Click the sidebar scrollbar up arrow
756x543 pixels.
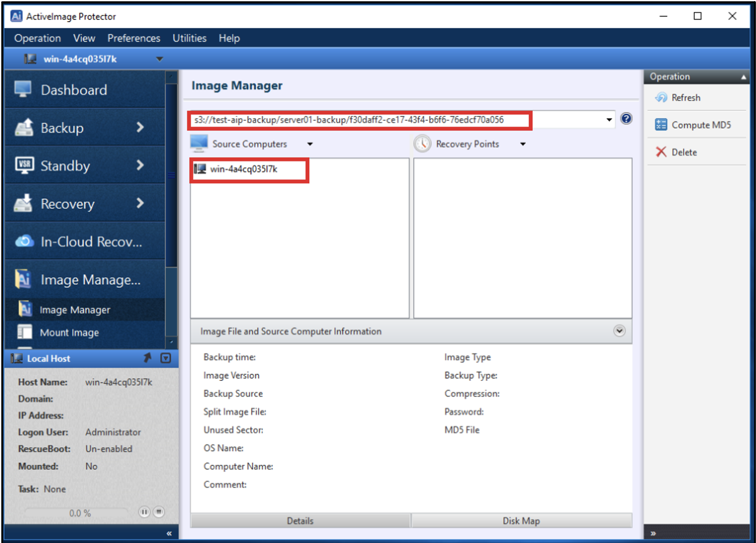point(171,77)
